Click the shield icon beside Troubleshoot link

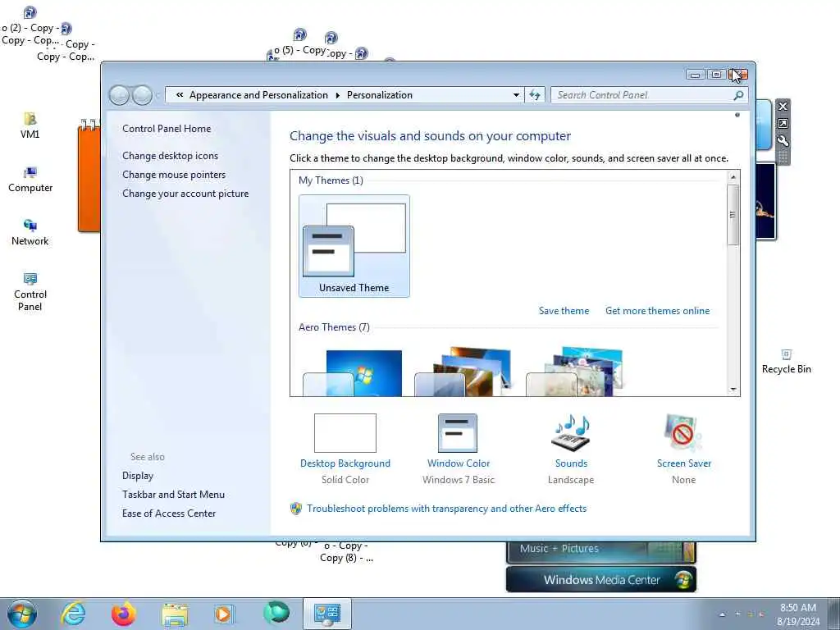click(296, 509)
